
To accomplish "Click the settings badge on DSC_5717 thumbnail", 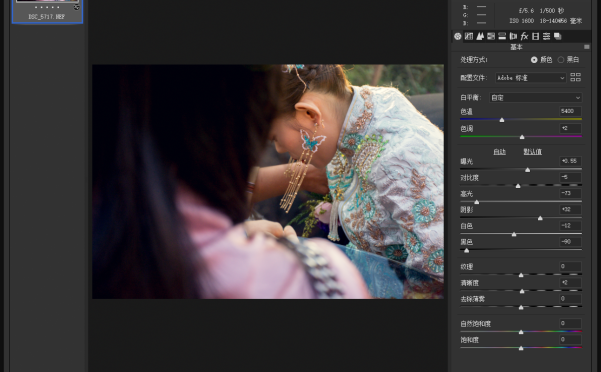I will point(77,7).
